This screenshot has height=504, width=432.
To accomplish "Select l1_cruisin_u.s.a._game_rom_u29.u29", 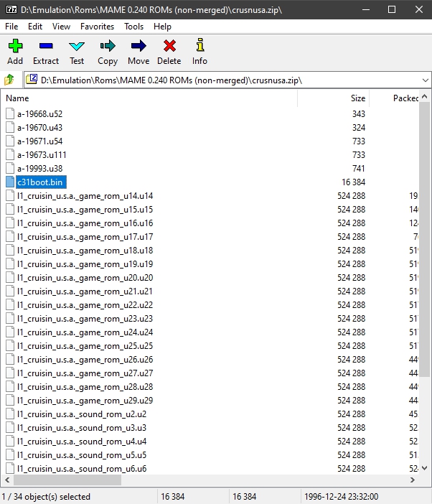I will point(85,401).
